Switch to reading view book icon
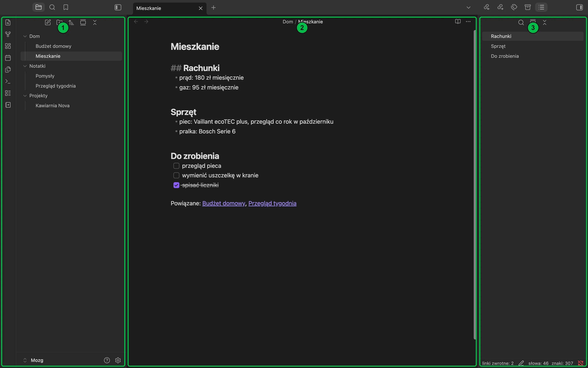Screen dimensions: 588x368 pos(458,22)
